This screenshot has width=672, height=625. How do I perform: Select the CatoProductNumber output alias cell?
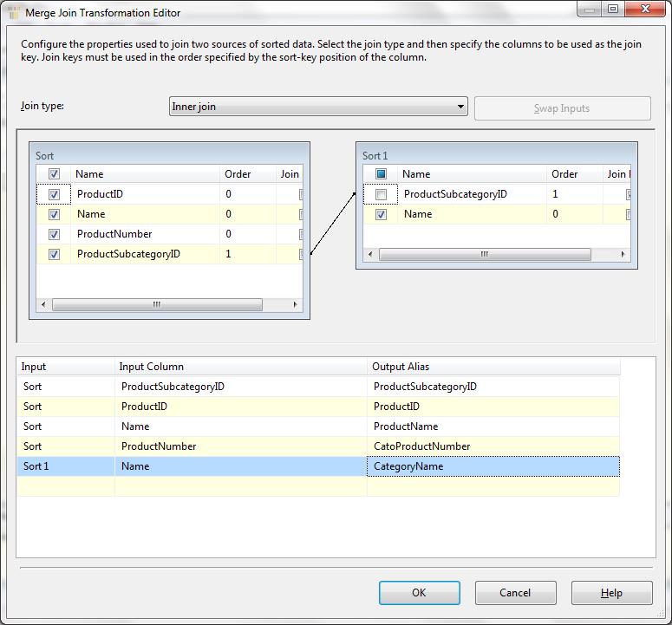point(493,446)
